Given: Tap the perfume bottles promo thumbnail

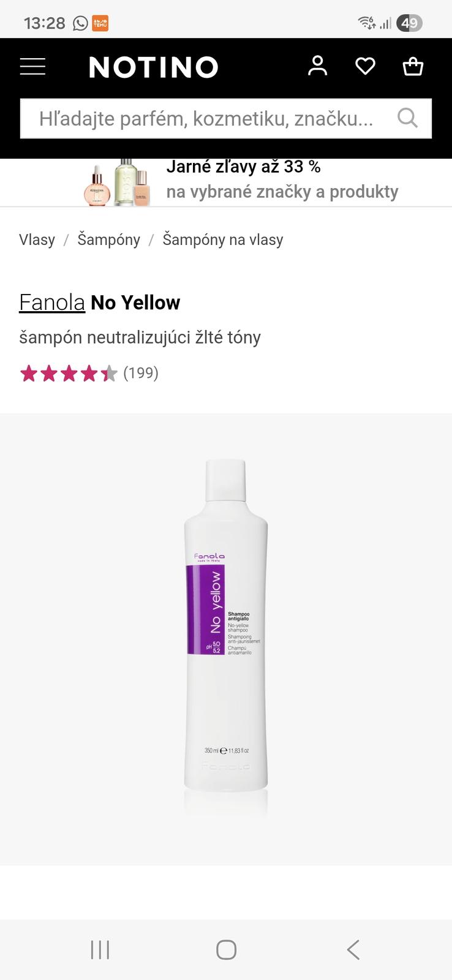Looking at the screenshot, I should [x=116, y=182].
